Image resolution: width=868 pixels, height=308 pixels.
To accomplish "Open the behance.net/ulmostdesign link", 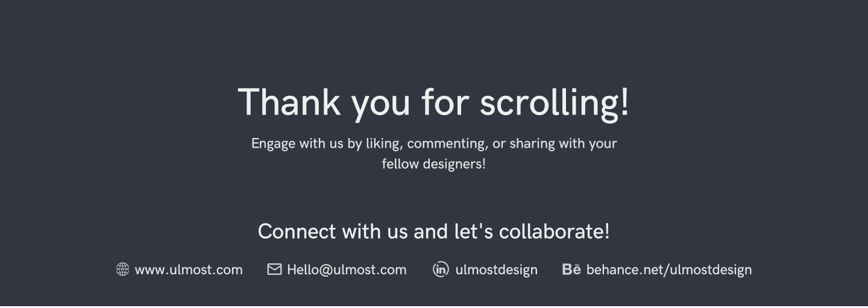I will [x=668, y=269].
